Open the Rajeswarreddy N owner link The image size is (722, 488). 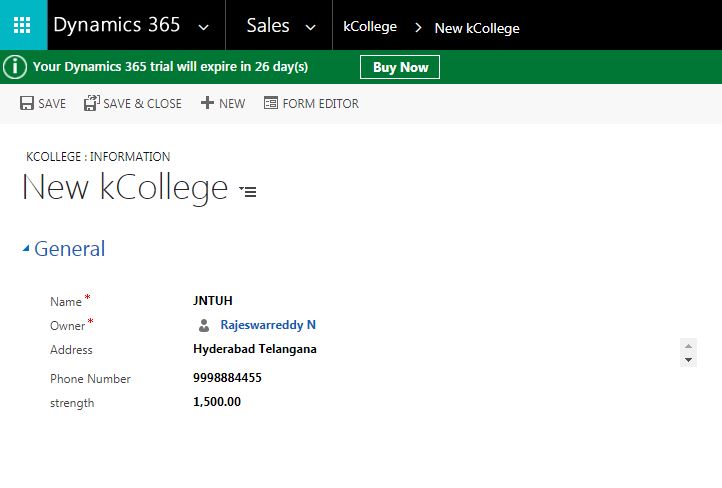pyautogui.click(x=268, y=325)
